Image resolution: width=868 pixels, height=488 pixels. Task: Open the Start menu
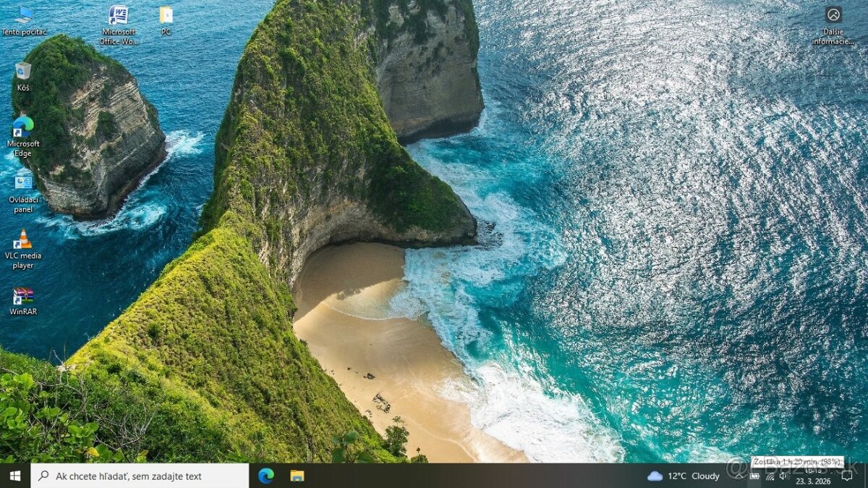click(14, 476)
